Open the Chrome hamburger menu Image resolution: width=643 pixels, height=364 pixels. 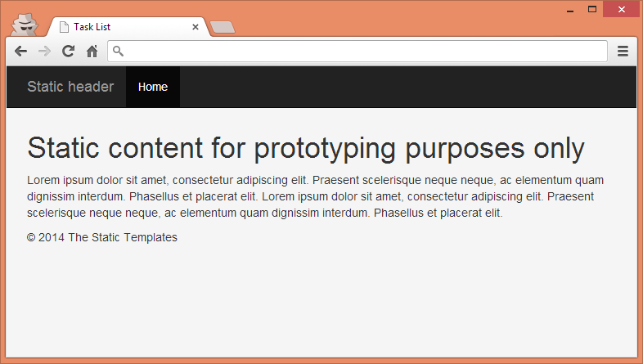(x=623, y=52)
